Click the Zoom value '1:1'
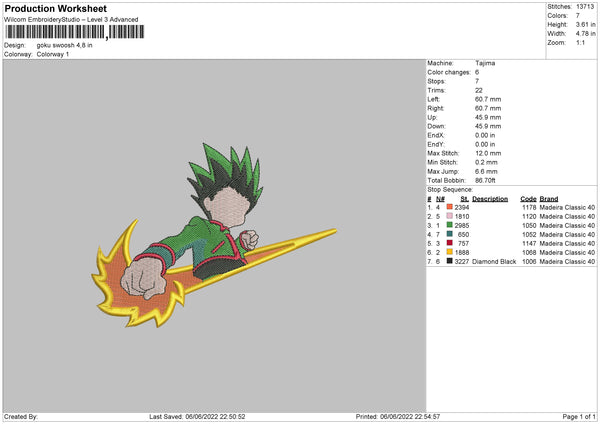 (x=580, y=42)
